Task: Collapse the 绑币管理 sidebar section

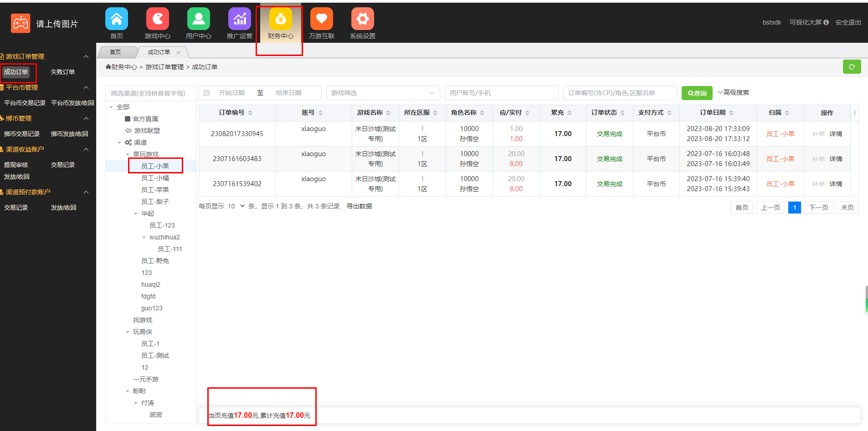Action: (86, 118)
